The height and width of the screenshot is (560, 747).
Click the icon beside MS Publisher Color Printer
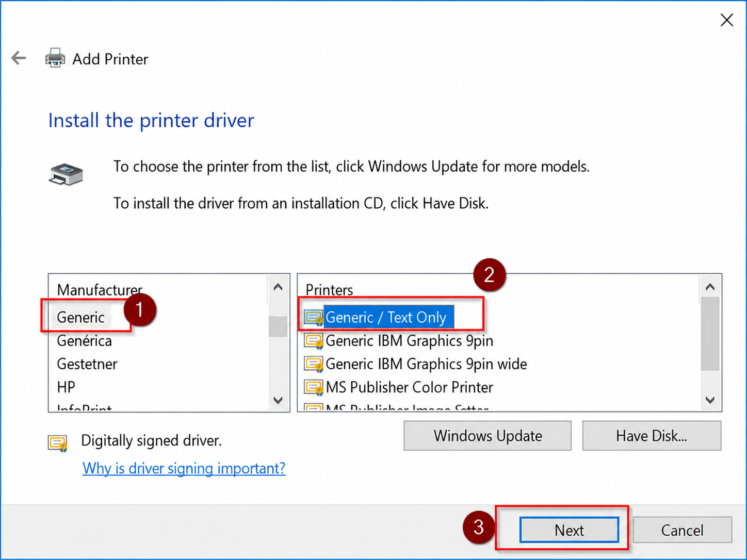click(314, 387)
